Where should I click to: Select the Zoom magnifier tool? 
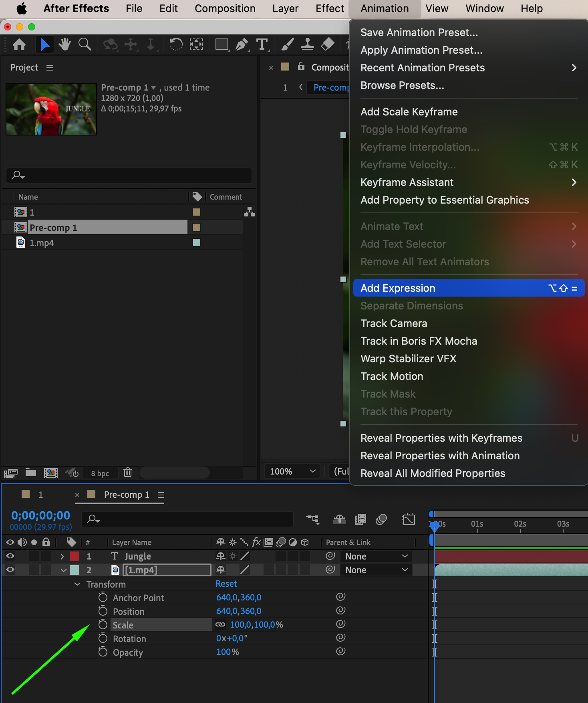85,44
